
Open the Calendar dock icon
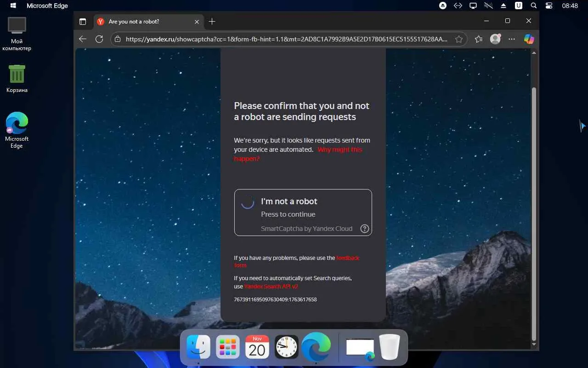coord(257,347)
